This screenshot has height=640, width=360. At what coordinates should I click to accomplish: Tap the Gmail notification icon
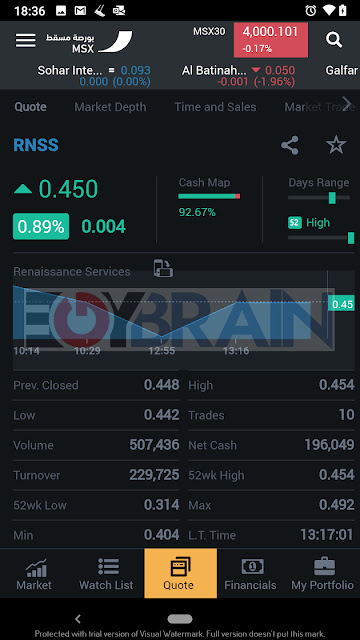coord(80,11)
